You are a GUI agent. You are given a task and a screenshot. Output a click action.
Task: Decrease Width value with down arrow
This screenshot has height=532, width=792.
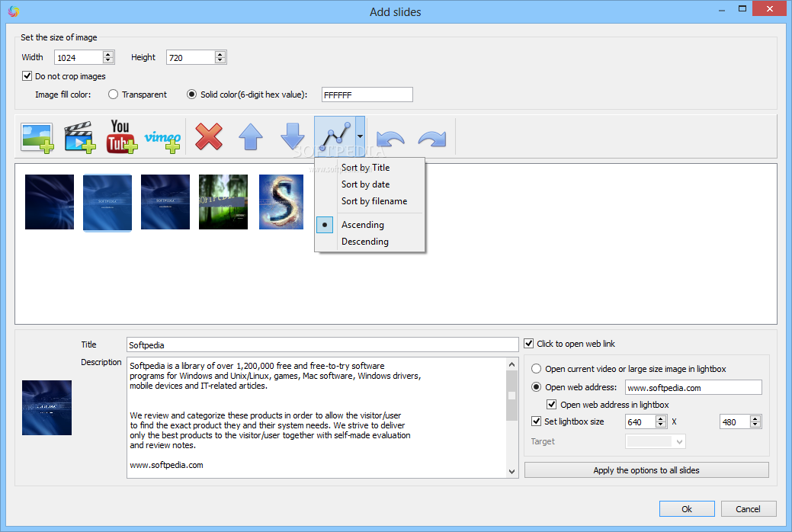pos(108,60)
